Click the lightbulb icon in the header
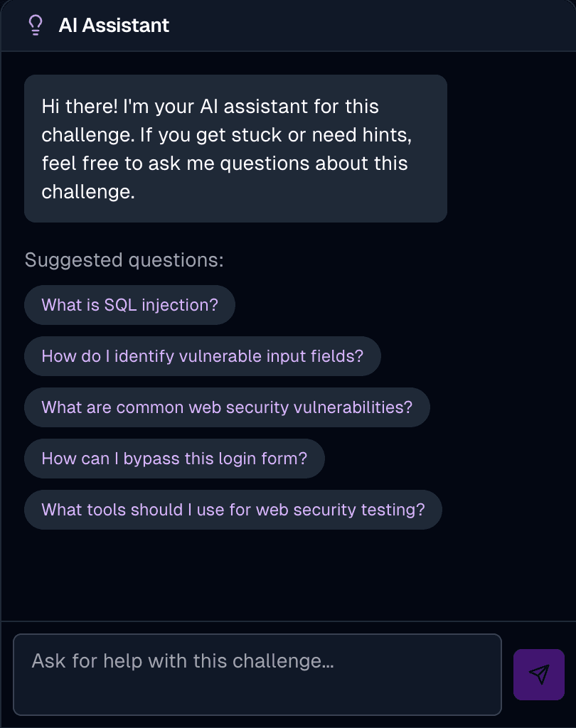Image resolution: width=576 pixels, height=728 pixels. 36,25
